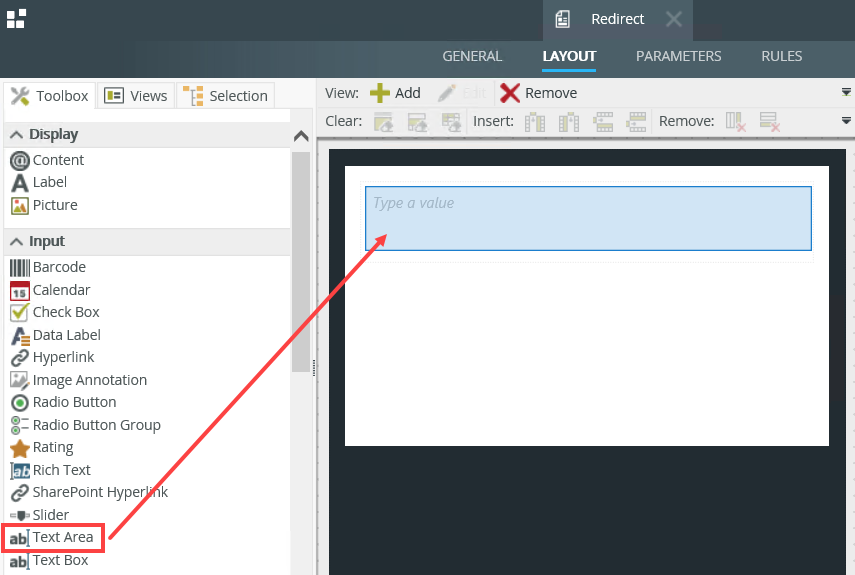Switch to the Views panel tab
855x575 pixels.
point(136,96)
